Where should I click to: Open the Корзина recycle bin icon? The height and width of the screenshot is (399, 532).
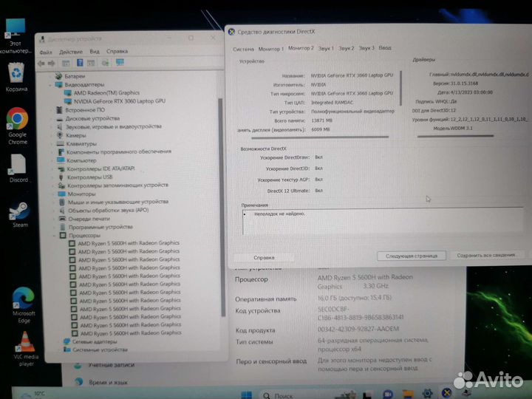coord(16,78)
